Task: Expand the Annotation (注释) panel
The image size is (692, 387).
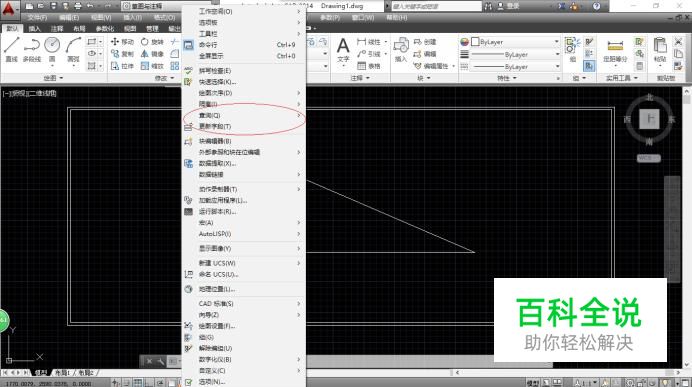Action: (360, 78)
